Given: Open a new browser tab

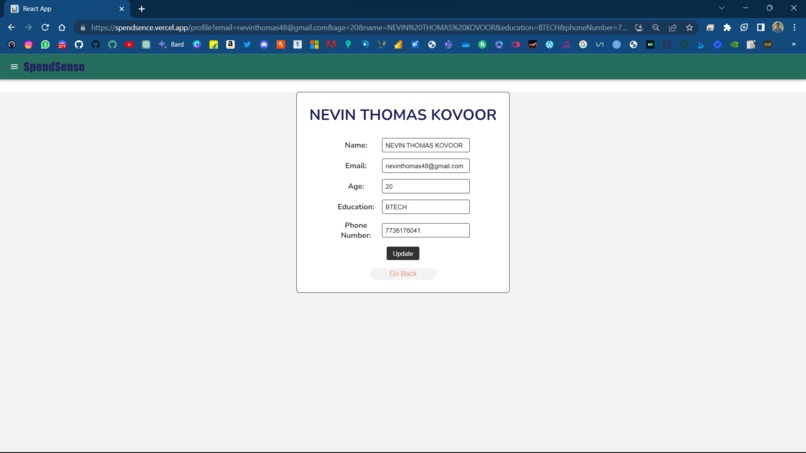Looking at the screenshot, I should 141,9.
